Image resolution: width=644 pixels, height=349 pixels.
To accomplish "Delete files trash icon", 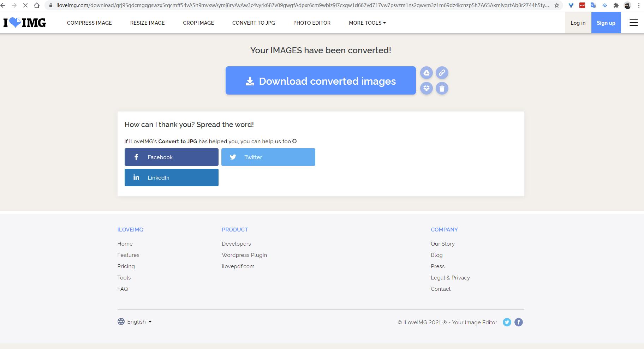I will [x=442, y=88].
